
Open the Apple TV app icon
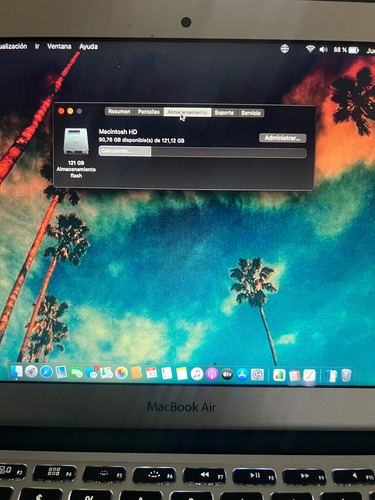(x=227, y=375)
